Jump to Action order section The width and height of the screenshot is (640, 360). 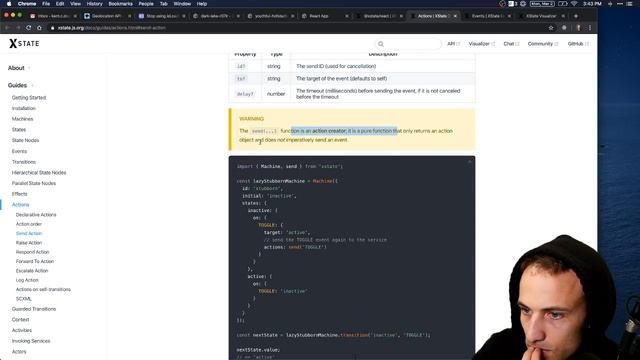(29, 224)
